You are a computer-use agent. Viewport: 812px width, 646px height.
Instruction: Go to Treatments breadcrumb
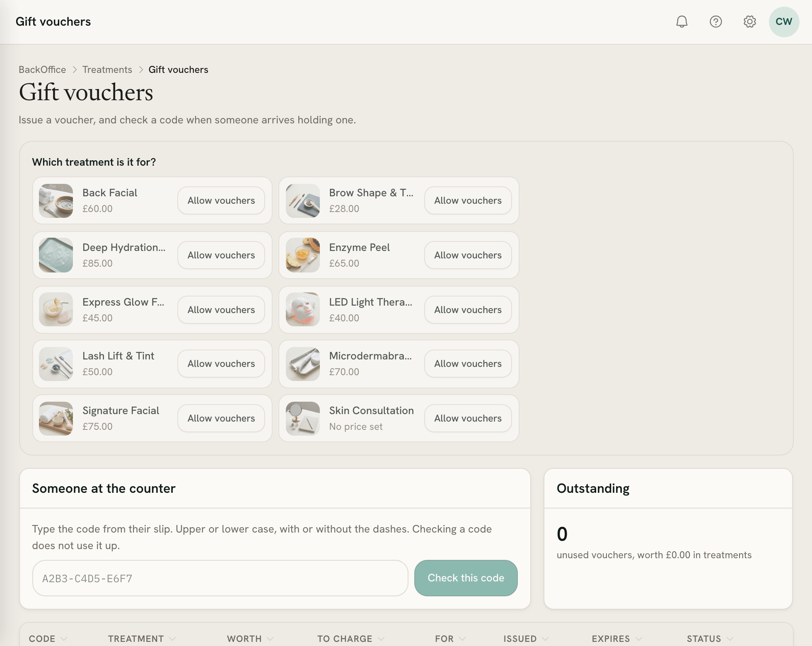coord(107,70)
